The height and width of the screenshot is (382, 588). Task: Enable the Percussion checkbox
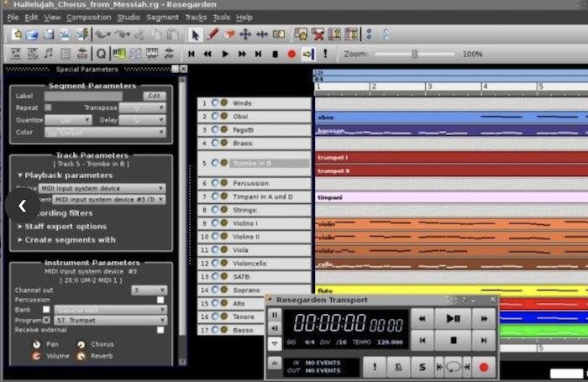(x=160, y=299)
